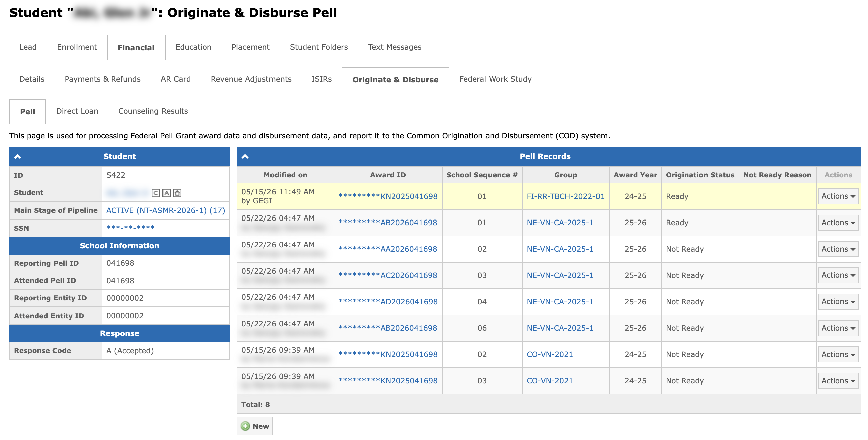868x440 pixels.
Task: Open Actions dropdown for the sequence 06 row
Action: [x=838, y=328]
